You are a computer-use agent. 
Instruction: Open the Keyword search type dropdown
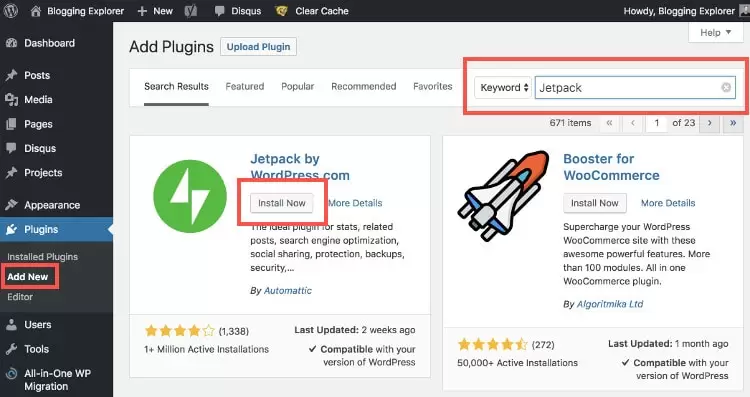(503, 88)
